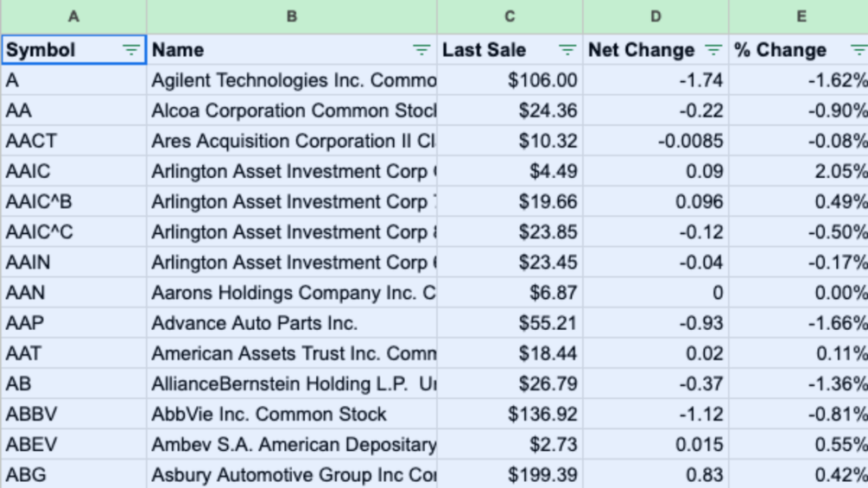868x488 pixels.
Task: Click the -0.0085 Net Change cell
Action: (656, 142)
